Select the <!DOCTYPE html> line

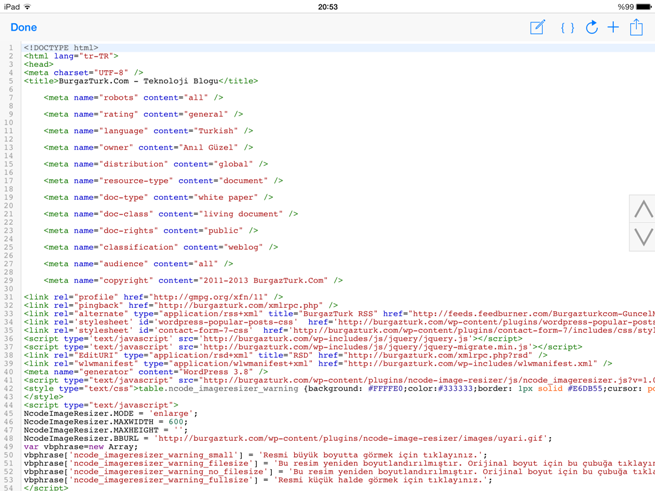pyautogui.click(x=61, y=48)
